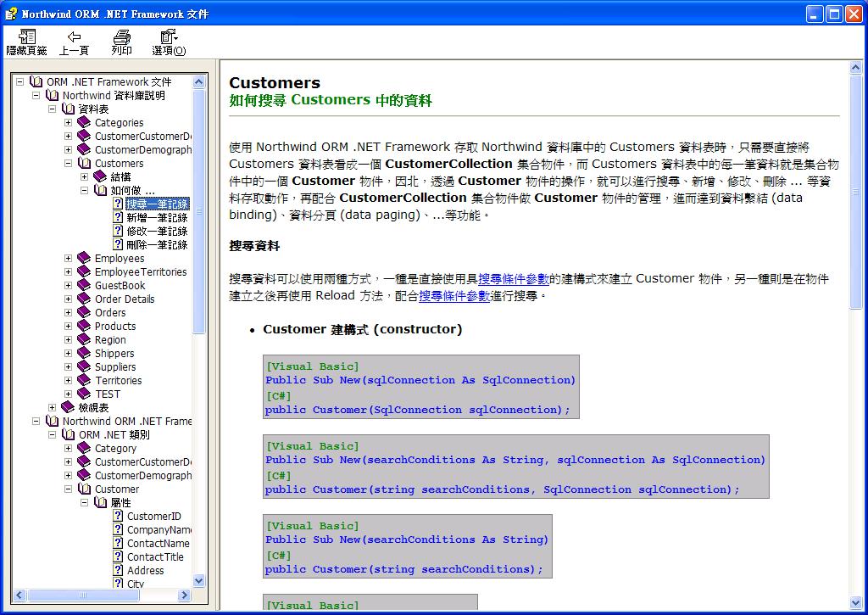Go back with the 上一頁 toolbar icon
868x615 pixels.
74,36
